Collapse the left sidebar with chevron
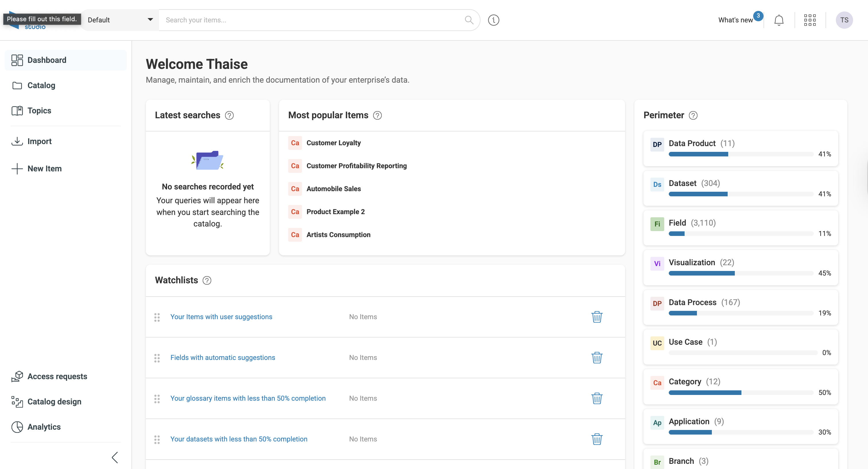The image size is (868, 469). [x=115, y=457]
